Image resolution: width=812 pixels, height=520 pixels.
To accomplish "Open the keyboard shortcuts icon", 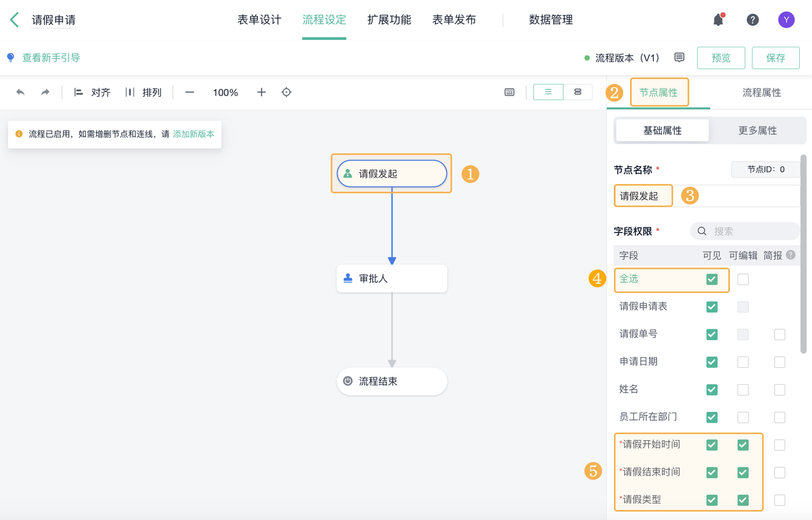I will click(510, 92).
